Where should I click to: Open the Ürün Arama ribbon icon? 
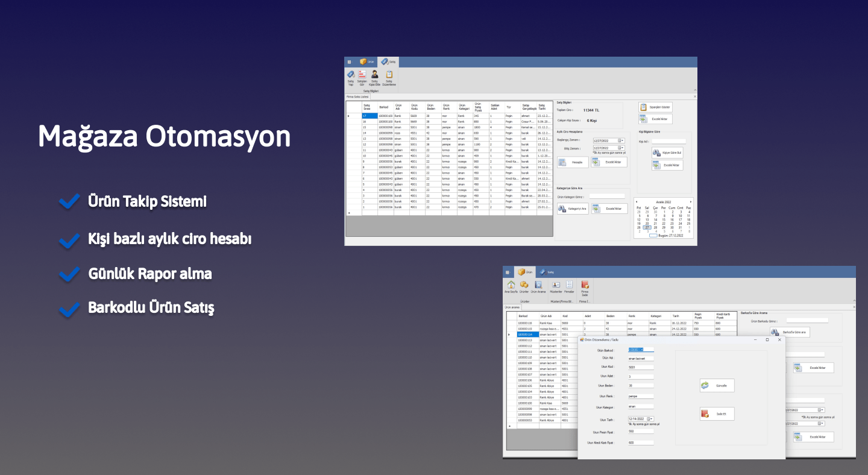pyautogui.click(x=538, y=287)
